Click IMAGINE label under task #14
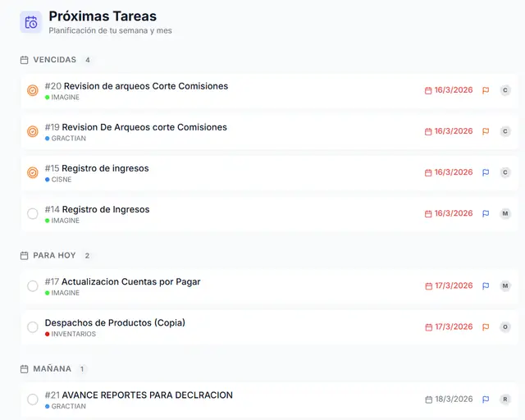This screenshot has height=420, width=525. coord(66,221)
